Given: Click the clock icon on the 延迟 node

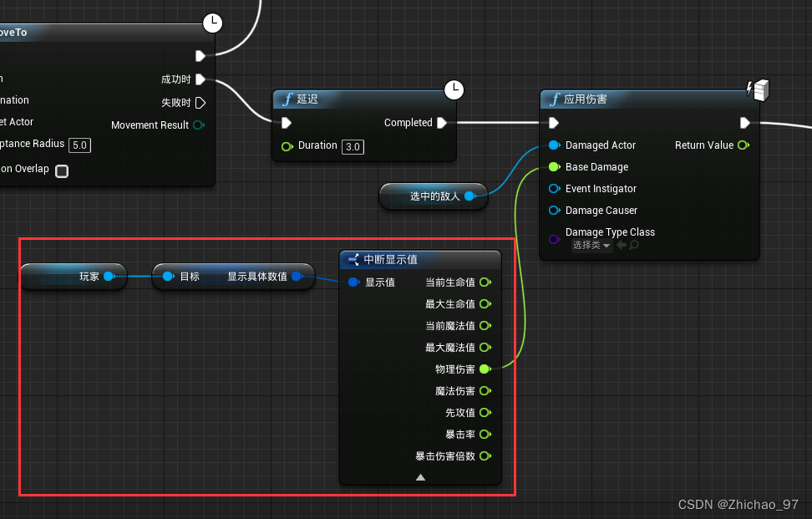Looking at the screenshot, I should 454,89.
